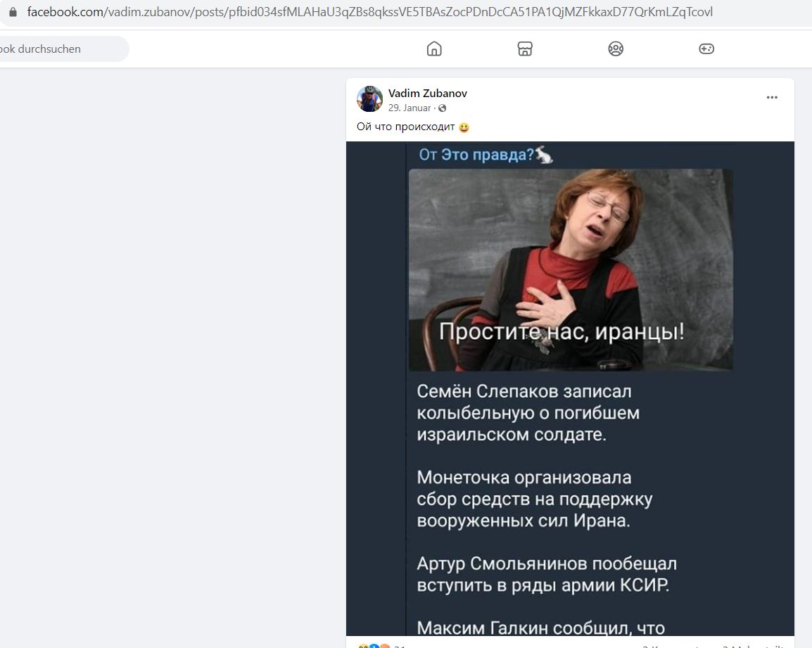Open the Facebook Home tab icon
812x648 pixels.
tap(434, 49)
